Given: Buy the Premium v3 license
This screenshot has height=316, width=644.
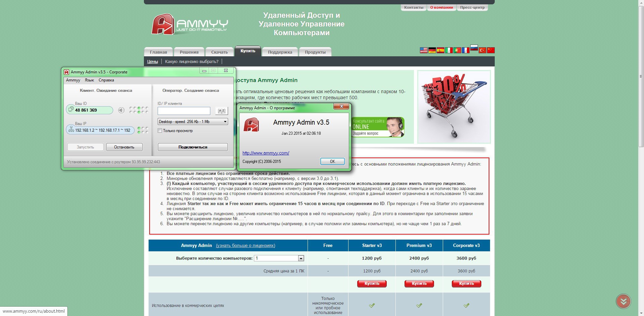Looking at the screenshot, I should pyautogui.click(x=419, y=284).
